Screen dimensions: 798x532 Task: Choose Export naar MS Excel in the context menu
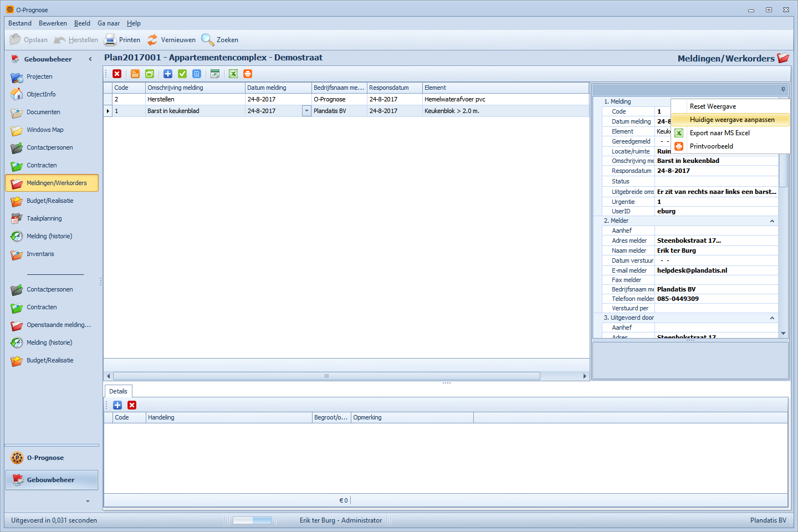[x=730, y=133]
